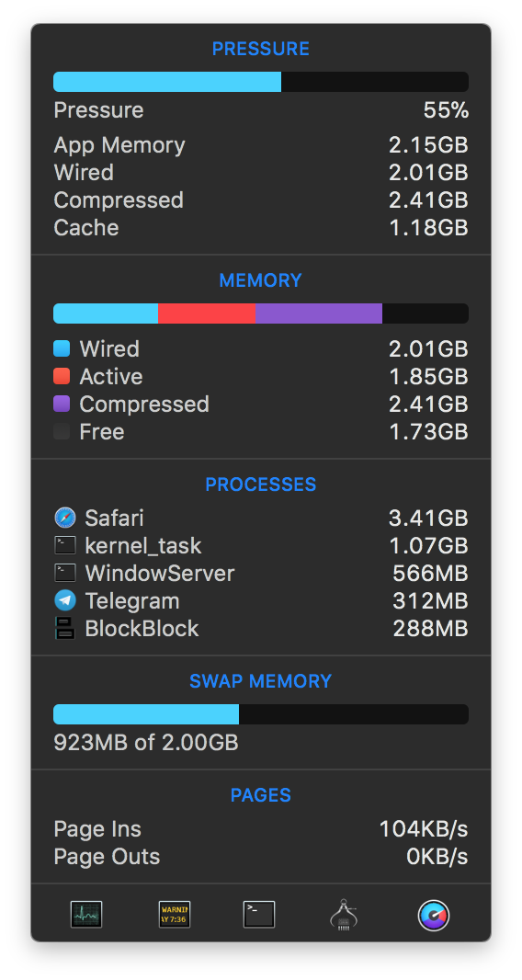Viewport: 522px width, 980px height.
Task: Click the multicolor memory usage bar
Action: 261,313
